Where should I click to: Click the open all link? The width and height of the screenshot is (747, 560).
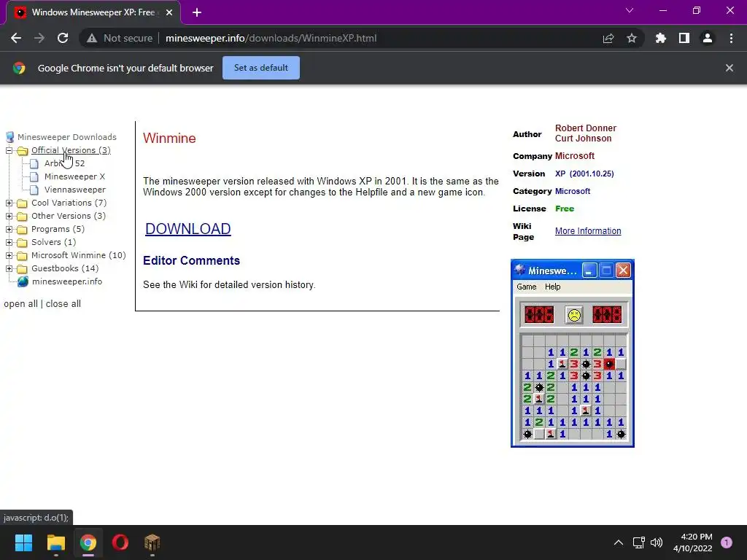[x=20, y=304]
